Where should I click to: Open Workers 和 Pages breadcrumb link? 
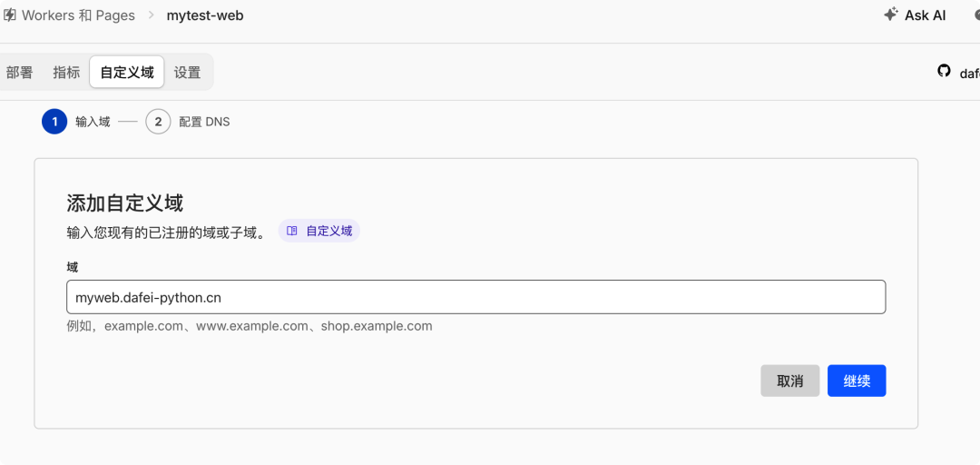click(x=78, y=15)
